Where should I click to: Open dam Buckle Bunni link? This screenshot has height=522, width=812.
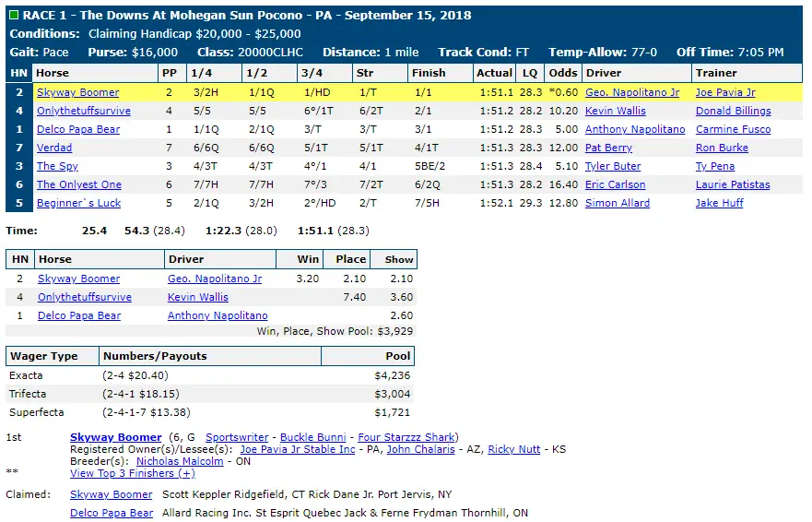click(x=312, y=437)
